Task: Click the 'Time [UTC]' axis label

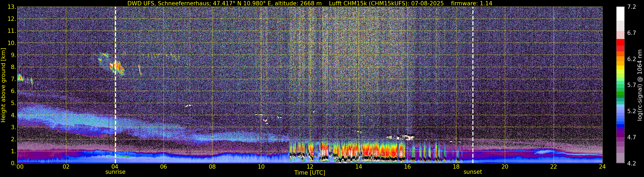Action: coord(310,172)
